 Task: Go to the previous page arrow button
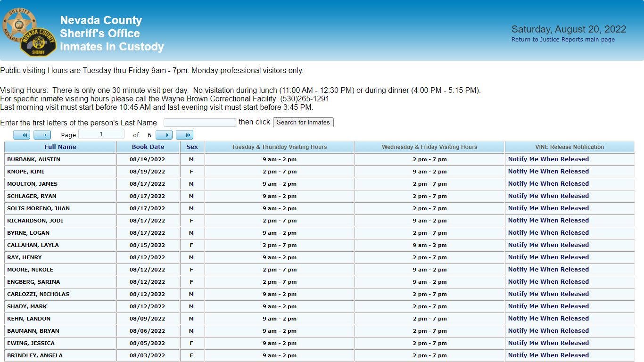[x=42, y=135]
